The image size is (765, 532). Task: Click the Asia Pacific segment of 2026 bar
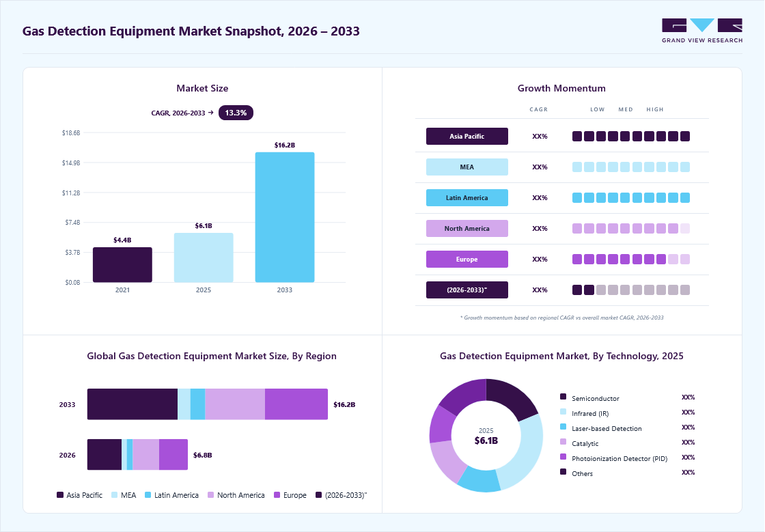[x=105, y=454]
